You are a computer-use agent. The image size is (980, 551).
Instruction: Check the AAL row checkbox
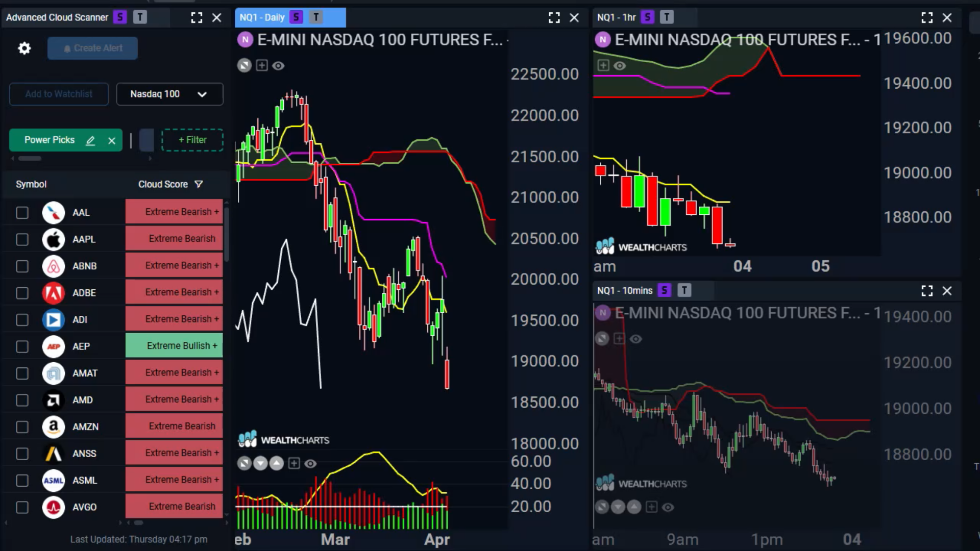coord(22,213)
